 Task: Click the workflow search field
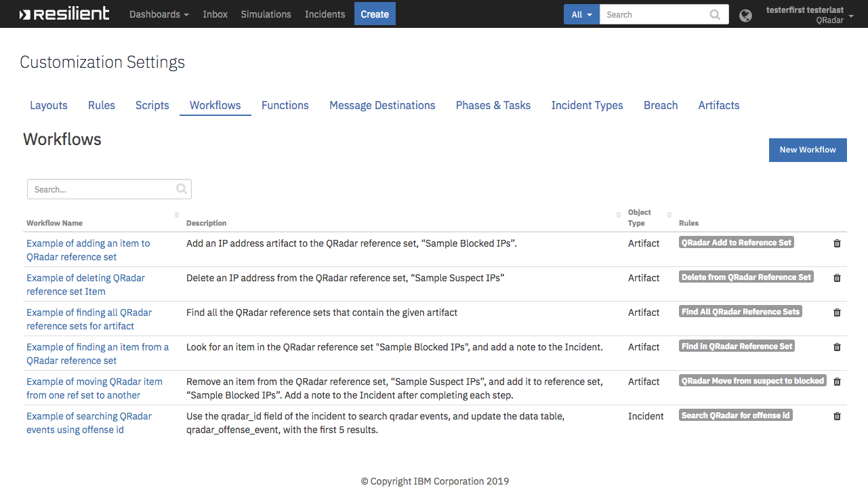click(x=102, y=189)
